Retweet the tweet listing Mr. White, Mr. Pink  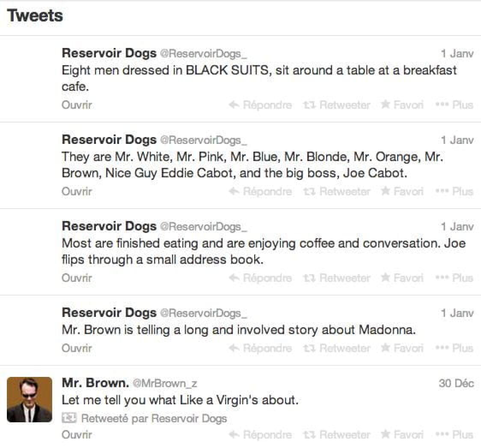click(337, 191)
